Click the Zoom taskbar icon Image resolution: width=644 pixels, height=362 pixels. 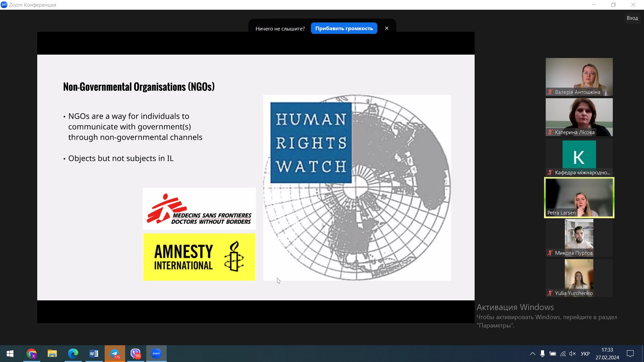pos(156,354)
